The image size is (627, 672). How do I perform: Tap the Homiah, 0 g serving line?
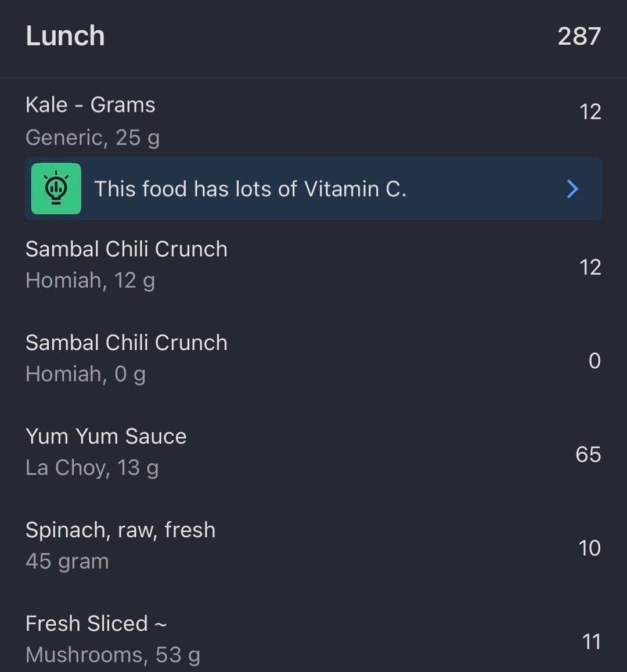coord(85,374)
